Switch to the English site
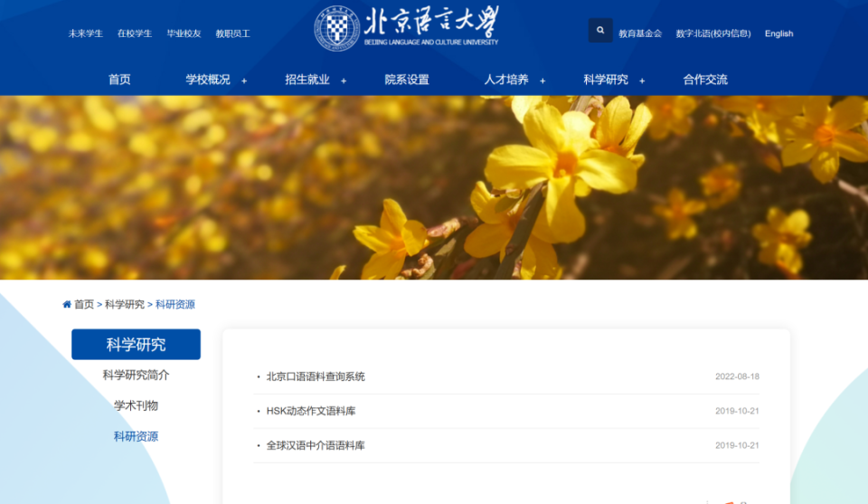The image size is (868, 504). (x=778, y=33)
